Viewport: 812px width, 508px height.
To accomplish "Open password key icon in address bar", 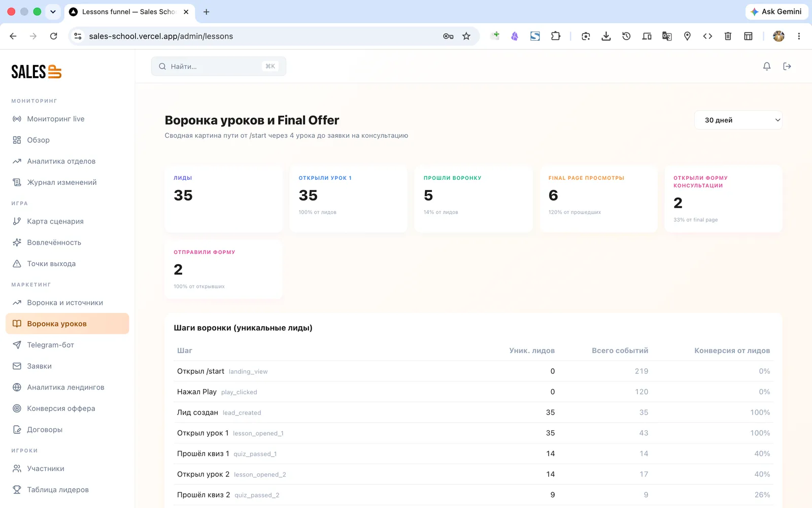I will 448,36.
